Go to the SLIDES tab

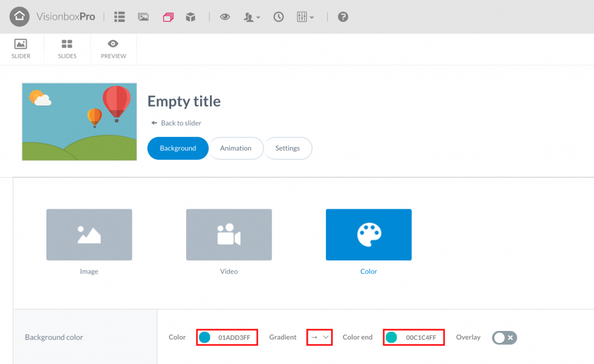(67, 49)
